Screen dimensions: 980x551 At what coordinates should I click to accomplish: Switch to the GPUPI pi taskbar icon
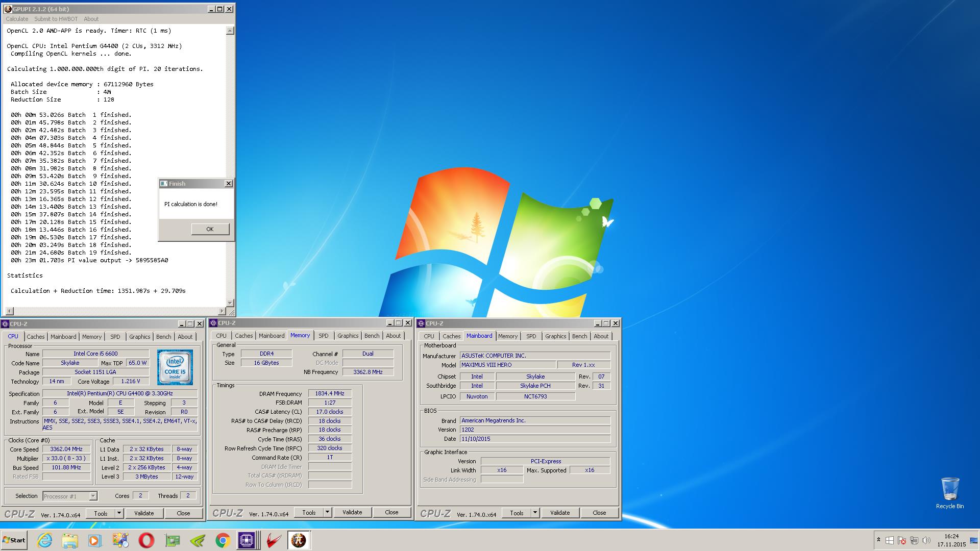[x=299, y=540]
